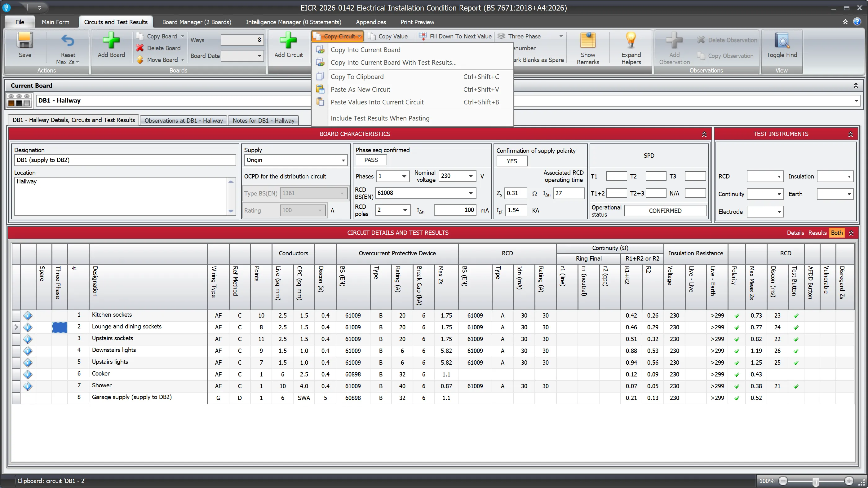Toggle polarity tick for Cooker row
This screenshot has height=488, width=868.
click(x=737, y=375)
